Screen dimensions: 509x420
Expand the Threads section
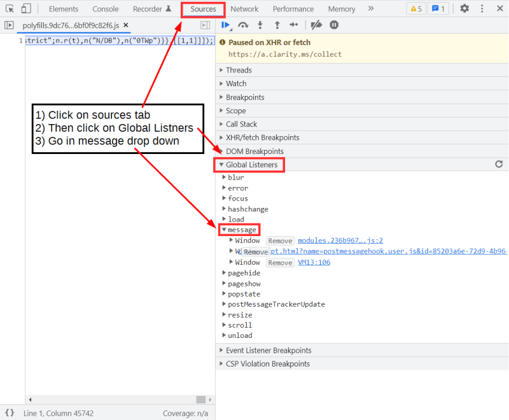[x=362, y=70]
